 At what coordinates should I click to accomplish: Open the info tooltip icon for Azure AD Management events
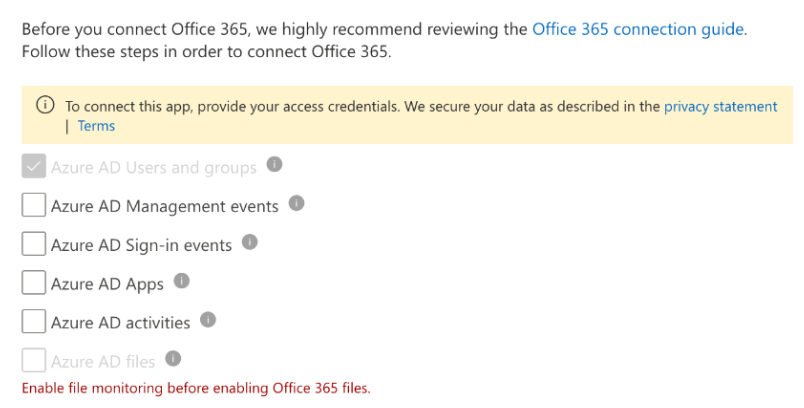click(x=296, y=203)
